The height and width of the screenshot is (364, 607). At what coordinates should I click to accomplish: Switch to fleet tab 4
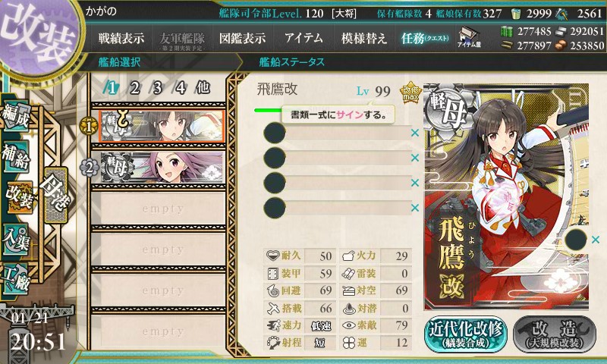[x=181, y=88]
